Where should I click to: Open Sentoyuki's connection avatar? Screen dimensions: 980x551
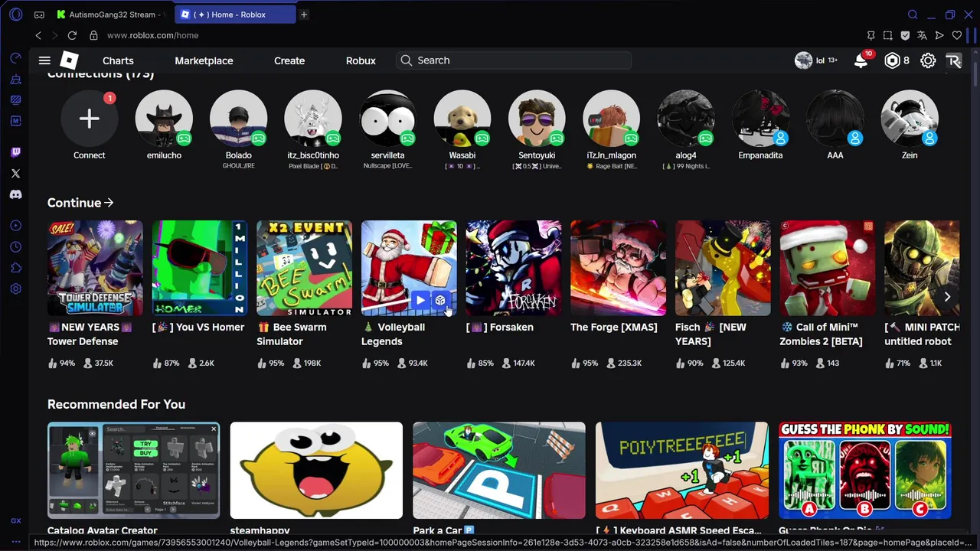tap(537, 119)
